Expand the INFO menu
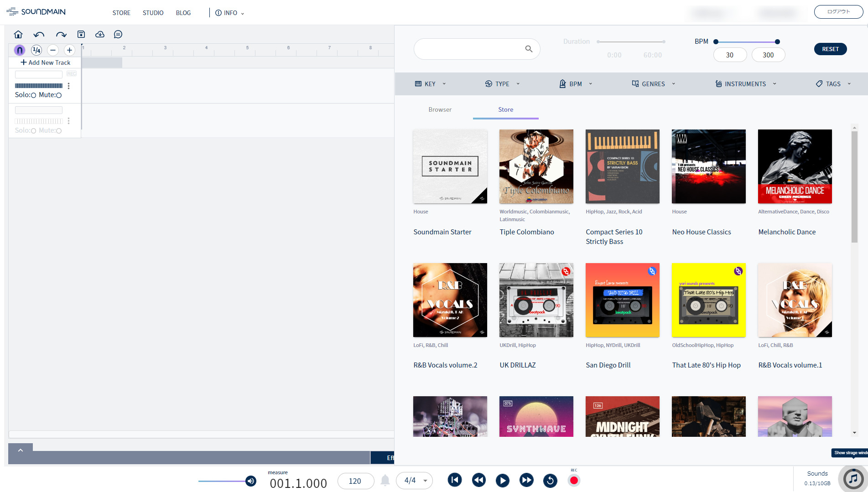The image size is (868, 492). click(230, 13)
